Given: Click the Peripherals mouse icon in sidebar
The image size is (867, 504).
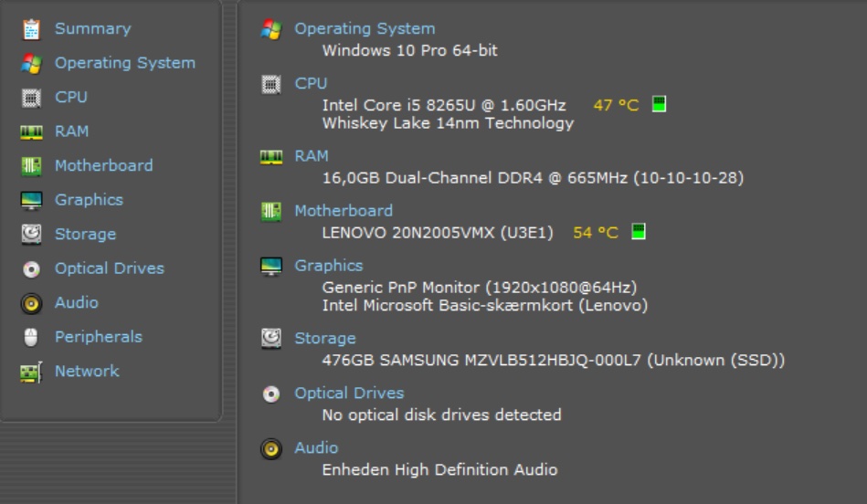Looking at the screenshot, I should click(x=31, y=338).
